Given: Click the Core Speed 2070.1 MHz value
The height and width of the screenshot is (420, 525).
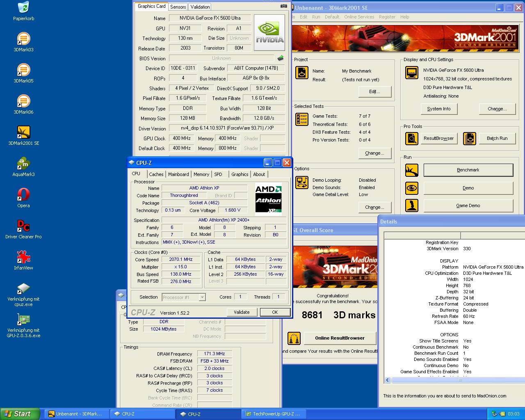Looking at the screenshot, I should pos(181,259).
